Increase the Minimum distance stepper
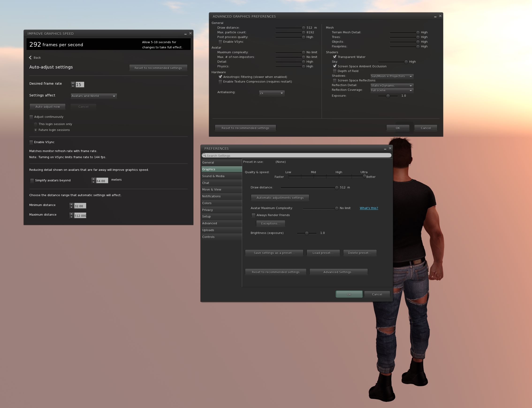Image resolution: width=532 pixels, height=408 pixels. coord(71,204)
